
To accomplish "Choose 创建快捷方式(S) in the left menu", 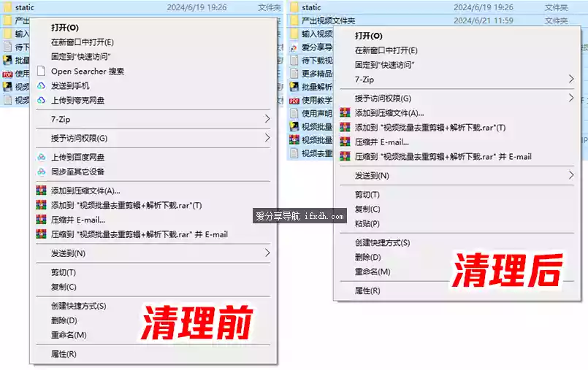I will pos(79,306).
